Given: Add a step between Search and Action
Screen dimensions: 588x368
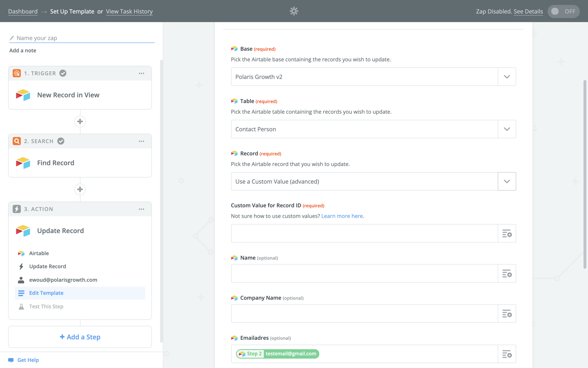Looking at the screenshot, I should click(80, 189).
